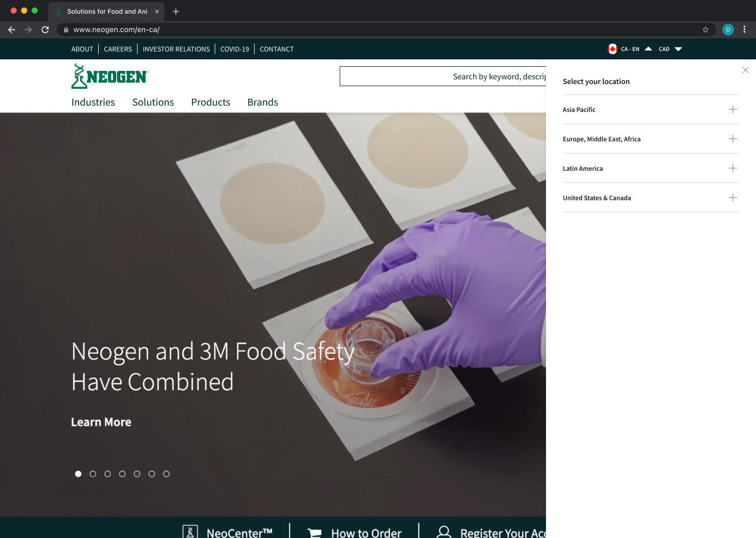Click the Select your location heading
The width and height of the screenshot is (756, 538).
pyautogui.click(x=596, y=81)
